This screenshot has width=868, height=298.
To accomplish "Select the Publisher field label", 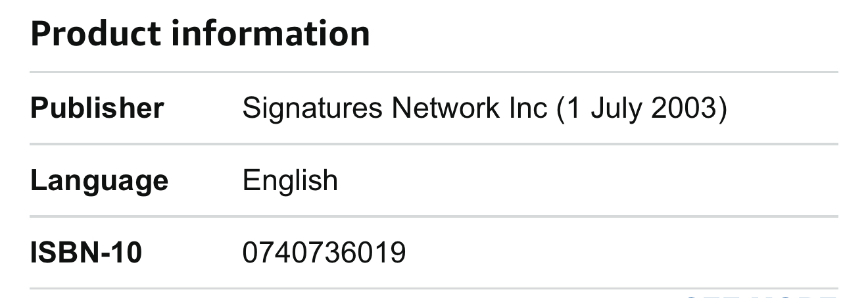I will [x=97, y=108].
